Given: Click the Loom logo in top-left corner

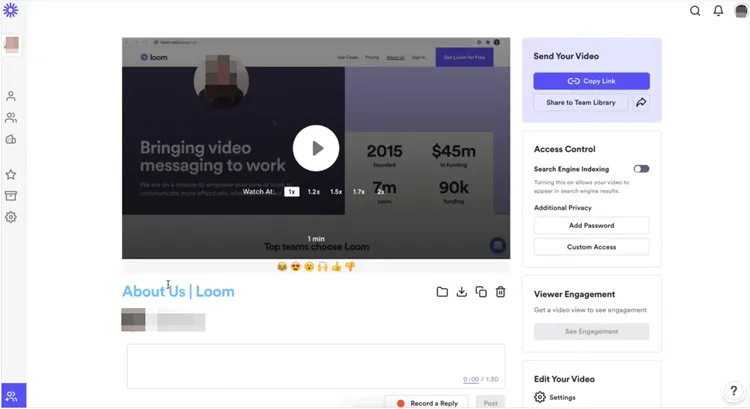Looking at the screenshot, I should coord(11,11).
